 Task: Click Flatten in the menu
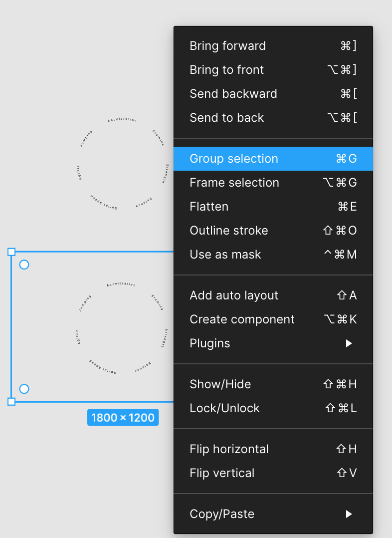click(x=209, y=207)
